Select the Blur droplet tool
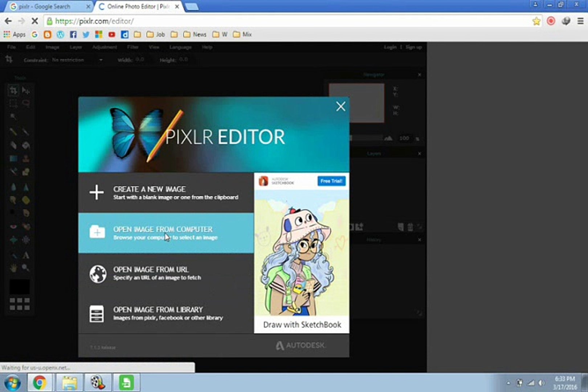588x392 pixels. pos(13,187)
